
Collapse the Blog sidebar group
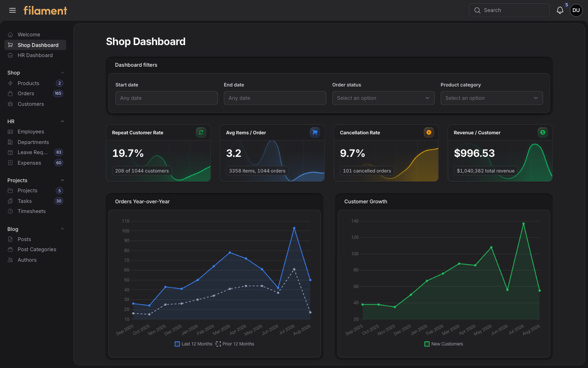tap(62, 229)
